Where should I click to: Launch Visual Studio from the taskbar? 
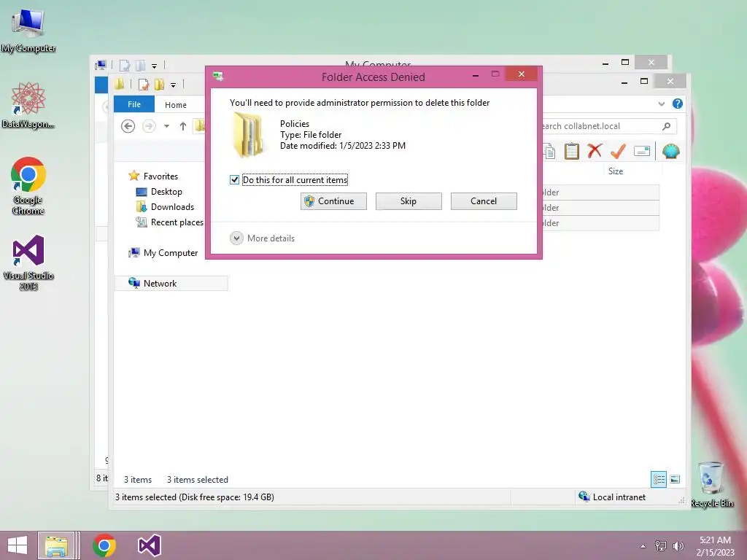[149, 545]
